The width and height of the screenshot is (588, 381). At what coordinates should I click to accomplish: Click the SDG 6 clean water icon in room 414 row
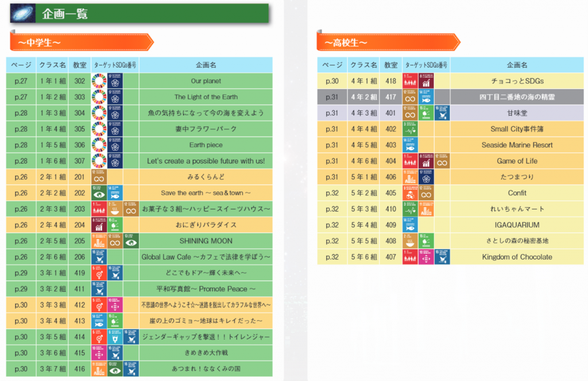pos(115,337)
